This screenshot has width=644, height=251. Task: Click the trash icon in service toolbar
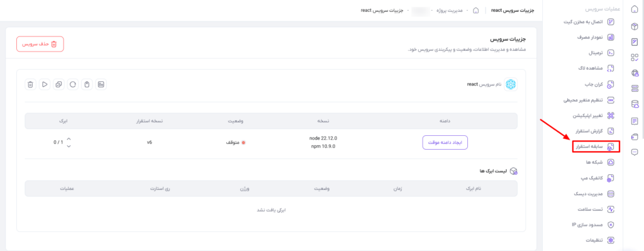pyautogui.click(x=30, y=84)
